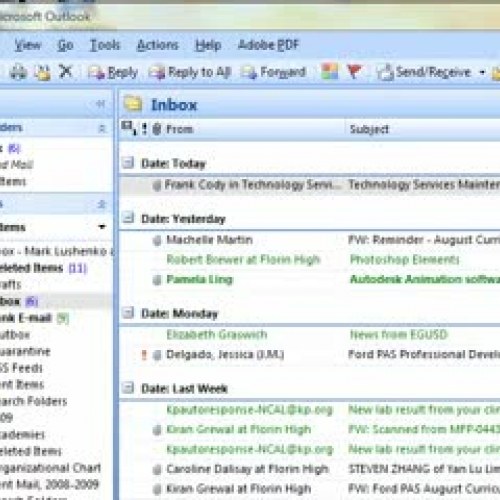Image resolution: width=500 pixels, height=500 pixels.
Task: Click the Print icon in the toolbar
Action: click(x=18, y=72)
